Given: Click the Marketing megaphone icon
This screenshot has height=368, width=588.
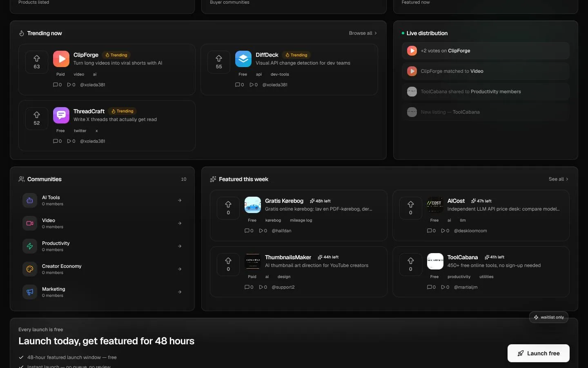Looking at the screenshot, I should click(x=30, y=292).
